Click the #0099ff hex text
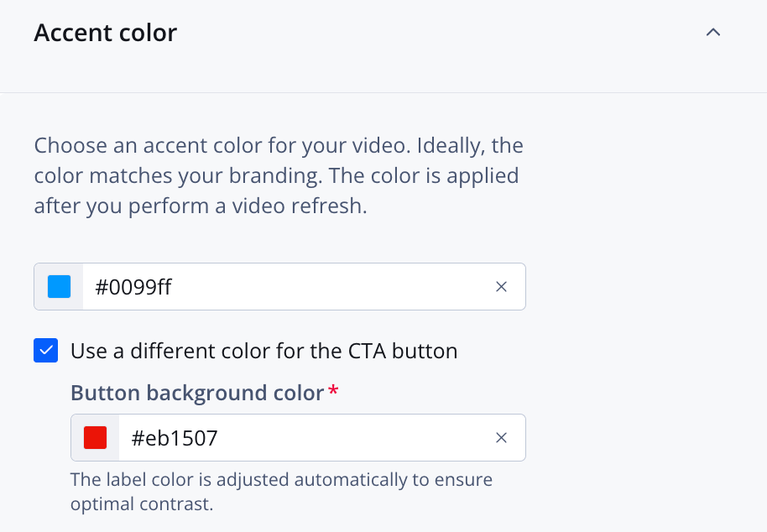 [133, 287]
